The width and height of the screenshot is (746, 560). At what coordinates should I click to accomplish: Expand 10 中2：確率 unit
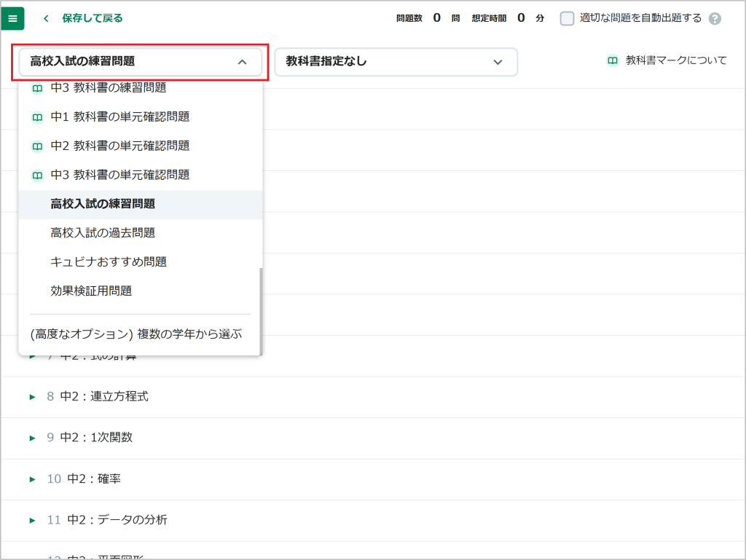[x=32, y=479]
